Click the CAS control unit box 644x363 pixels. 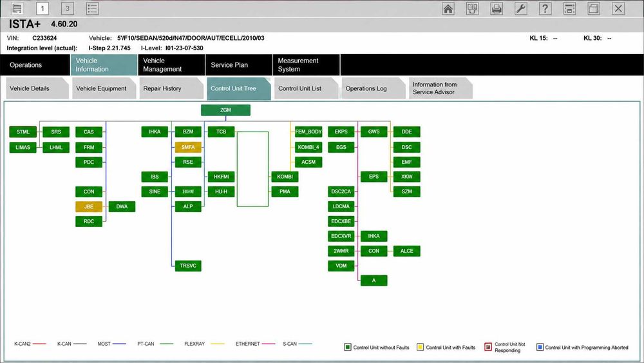pyautogui.click(x=89, y=132)
